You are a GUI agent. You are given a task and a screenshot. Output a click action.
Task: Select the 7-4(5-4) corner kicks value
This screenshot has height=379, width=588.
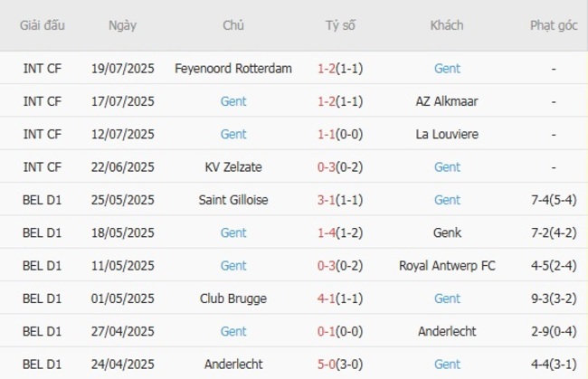pyautogui.click(x=554, y=200)
